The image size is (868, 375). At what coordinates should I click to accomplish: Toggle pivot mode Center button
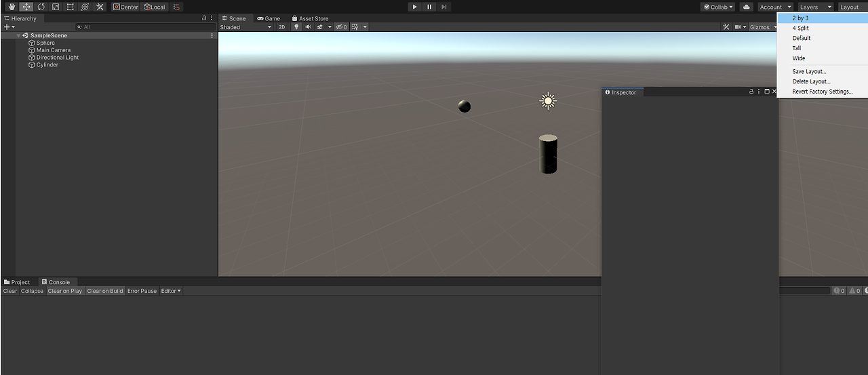[x=126, y=7]
